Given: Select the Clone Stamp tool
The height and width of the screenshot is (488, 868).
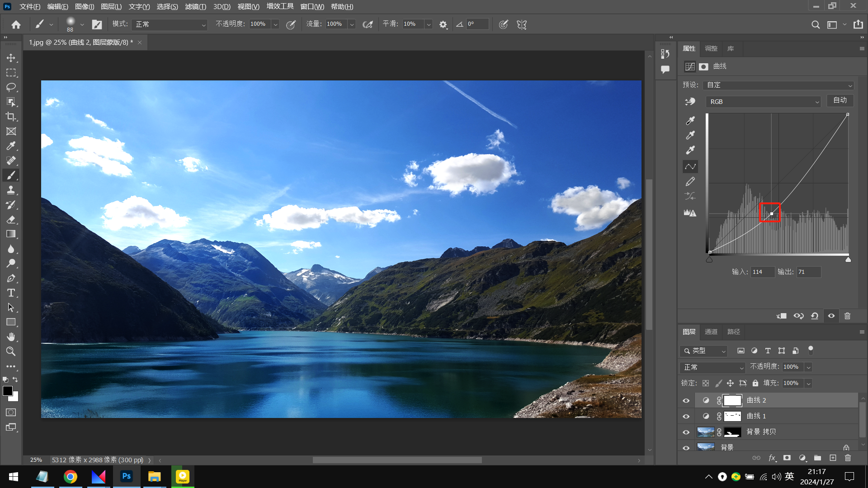Looking at the screenshot, I should click(11, 190).
